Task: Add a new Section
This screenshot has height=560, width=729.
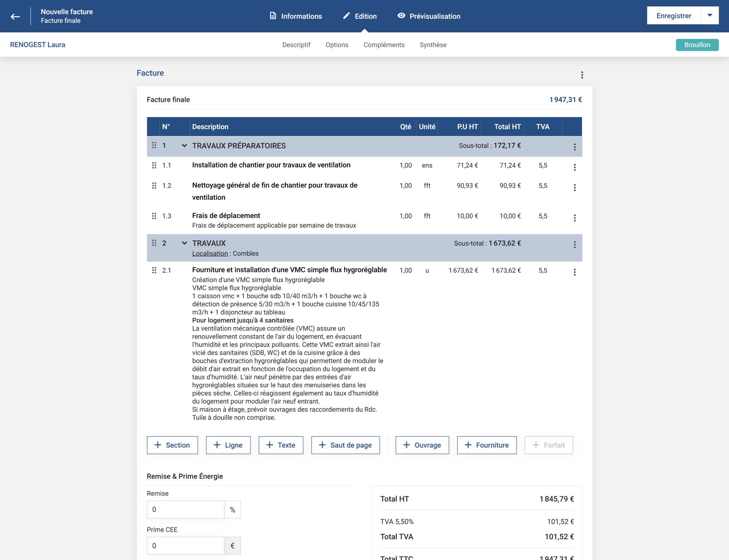Action: tap(172, 445)
